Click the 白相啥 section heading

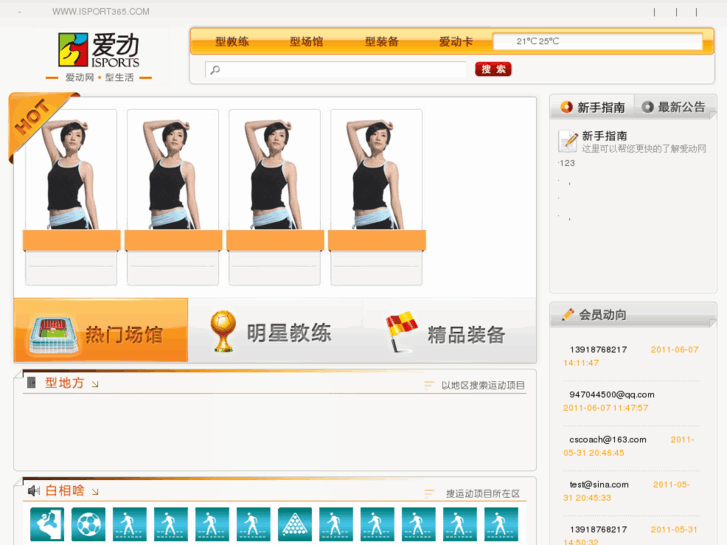[64, 491]
